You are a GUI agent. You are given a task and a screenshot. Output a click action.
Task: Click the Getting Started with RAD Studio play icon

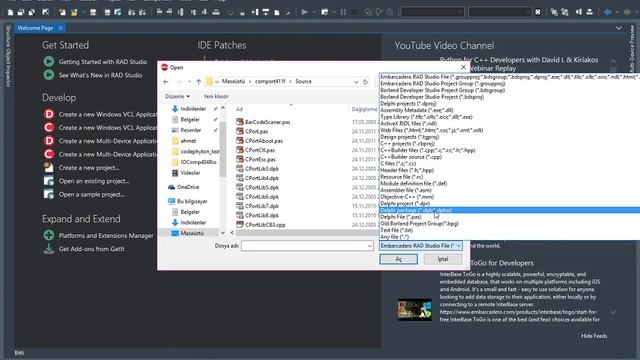[49, 62]
